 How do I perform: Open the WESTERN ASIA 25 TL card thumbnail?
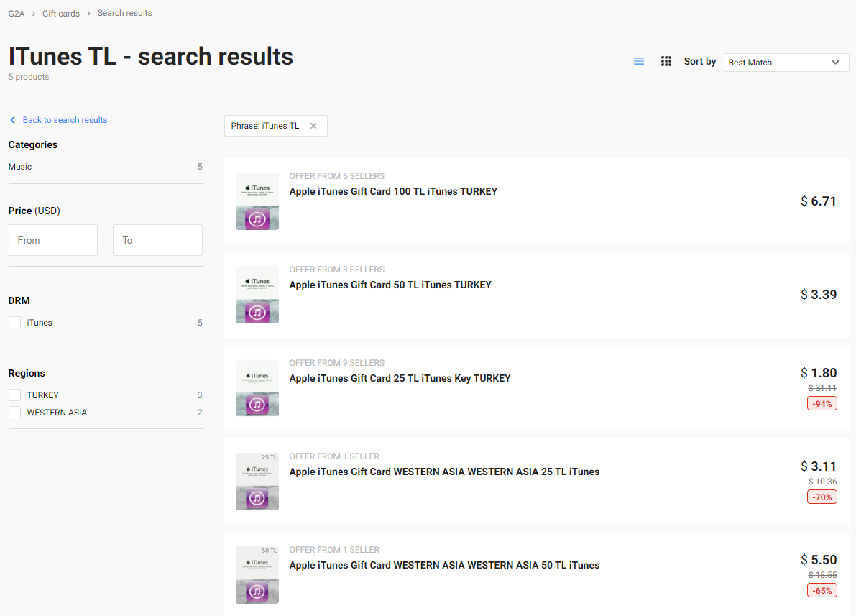point(257,482)
